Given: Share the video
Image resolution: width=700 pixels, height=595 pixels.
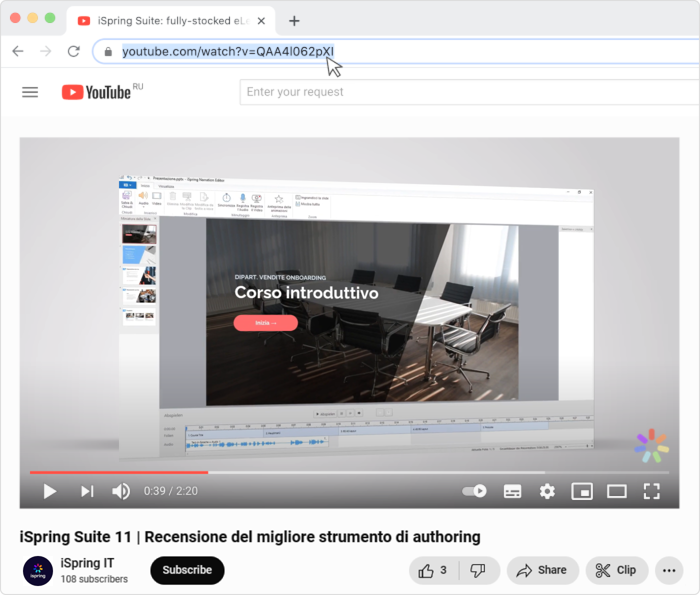Looking at the screenshot, I should pos(542,570).
